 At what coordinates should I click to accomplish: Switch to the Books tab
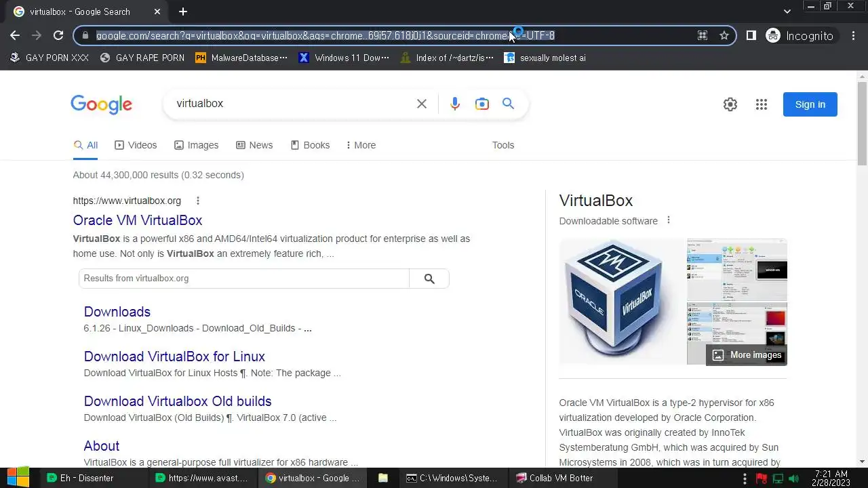point(310,145)
